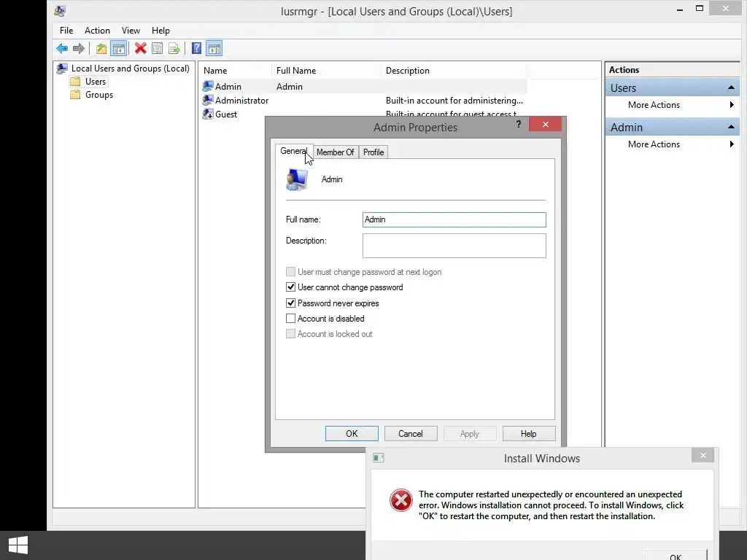Open the File menu
747x560 pixels.
[x=66, y=31]
